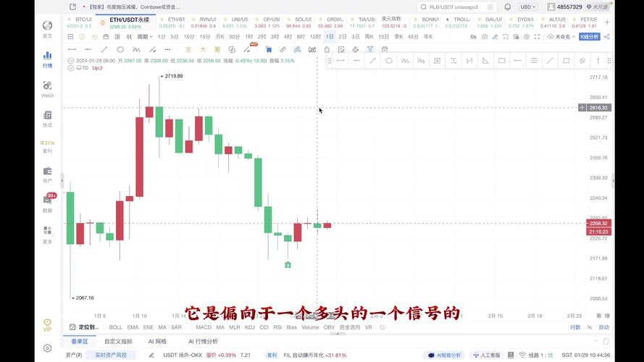Select rectangle tool in floating drawing toolbar

click(x=501, y=61)
